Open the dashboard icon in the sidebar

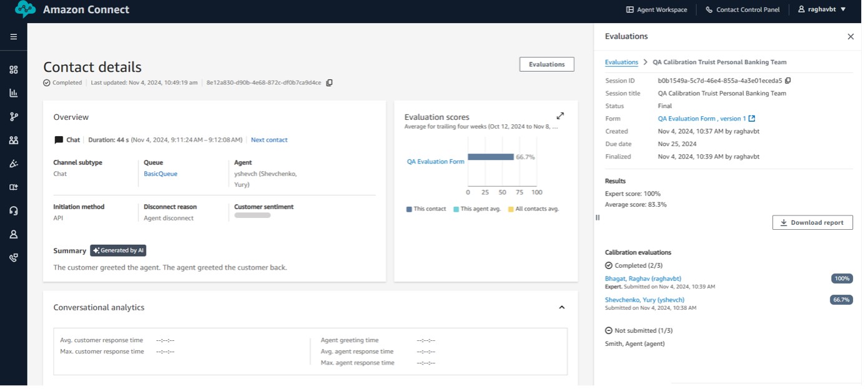13,70
